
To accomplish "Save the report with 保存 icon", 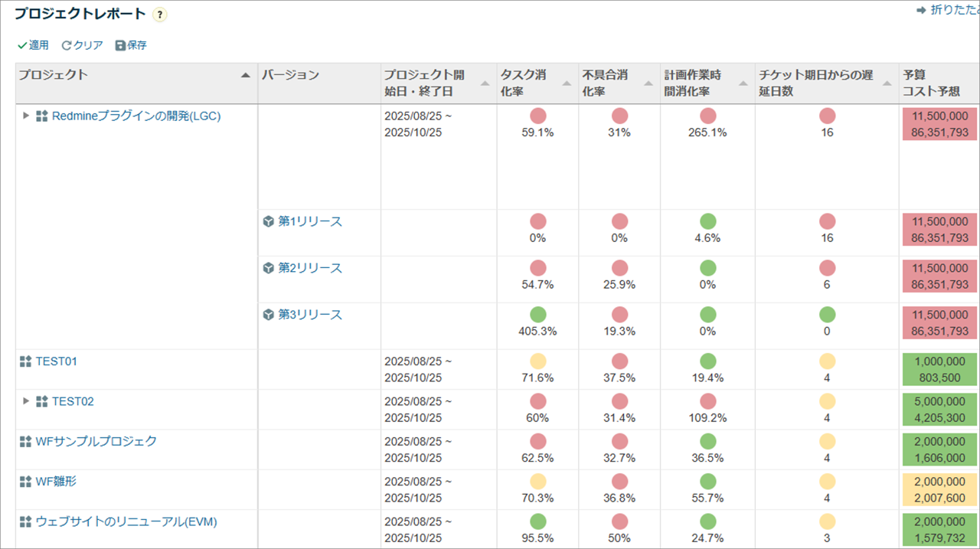I will click(131, 45).
